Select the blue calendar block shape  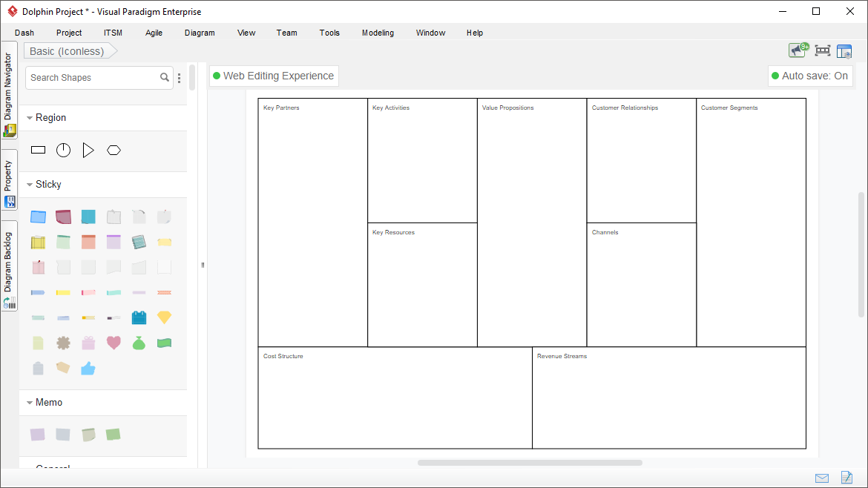pyautogui.click(x=139, y=317)
